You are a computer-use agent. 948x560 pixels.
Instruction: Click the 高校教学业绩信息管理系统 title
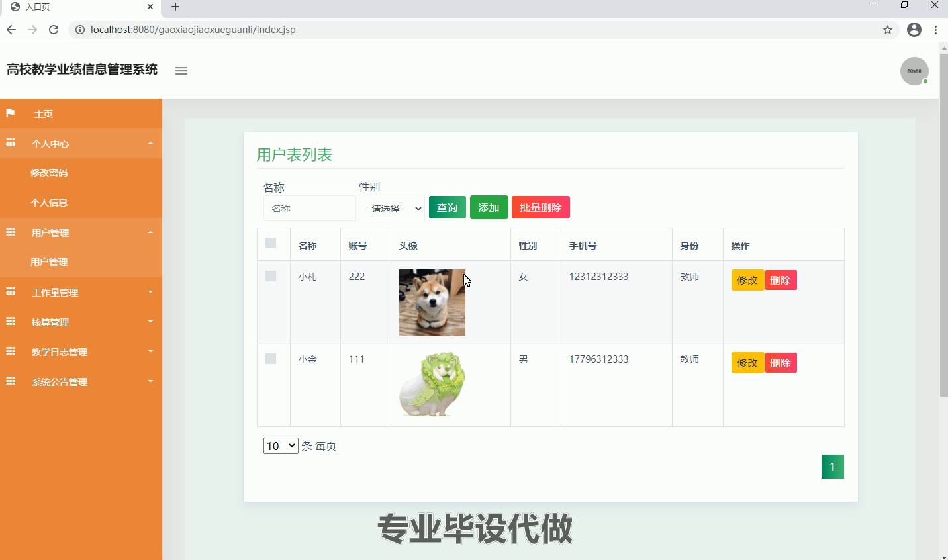point(82,70)
